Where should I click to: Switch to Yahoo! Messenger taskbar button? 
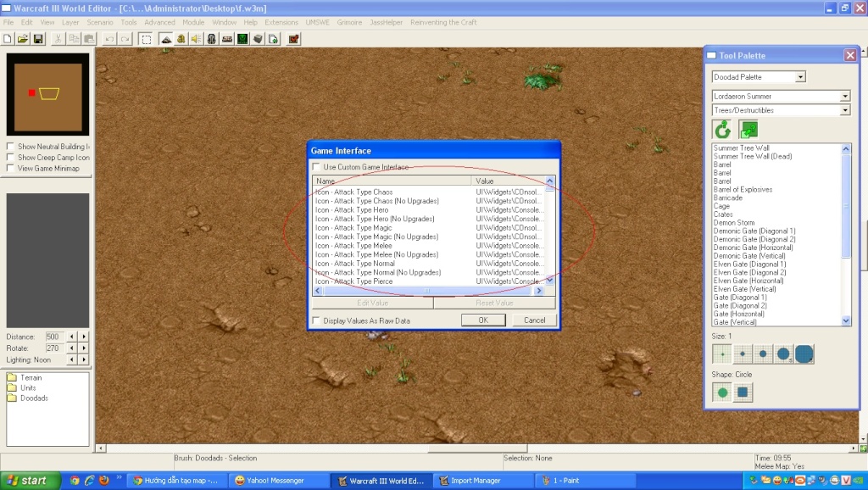278,481
